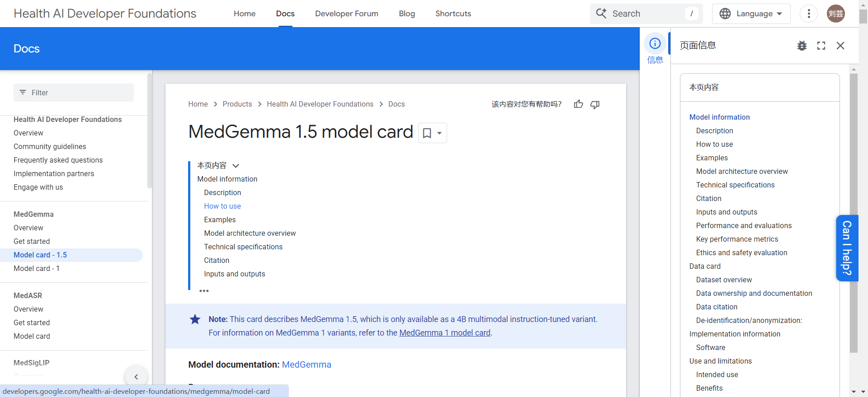Click the filter lines icon
Screen dimensions: 868x397
pyautogui.click(x=23, y=92)
